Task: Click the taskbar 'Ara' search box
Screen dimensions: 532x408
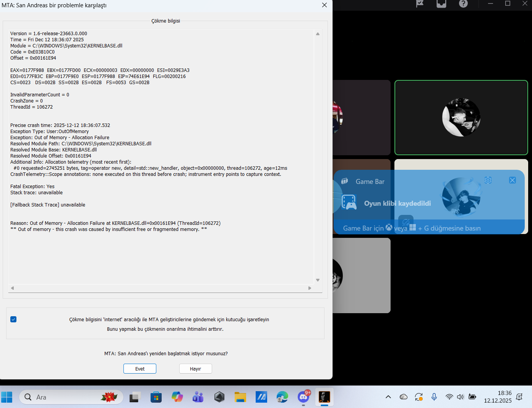Action: [x=71, y=397]
